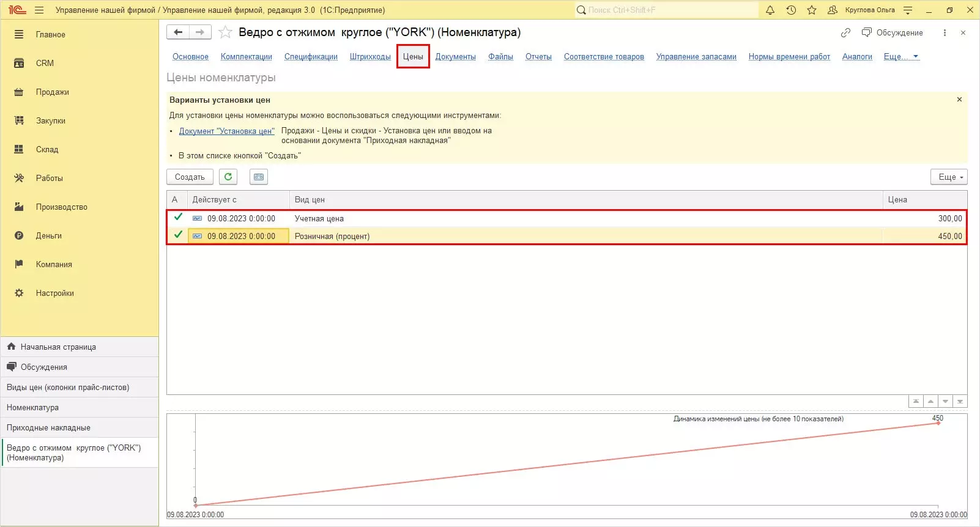The width and height of the screenshot is (980, 527).
Task: Open Нормы времени работ tab
Action: (789, 57)
